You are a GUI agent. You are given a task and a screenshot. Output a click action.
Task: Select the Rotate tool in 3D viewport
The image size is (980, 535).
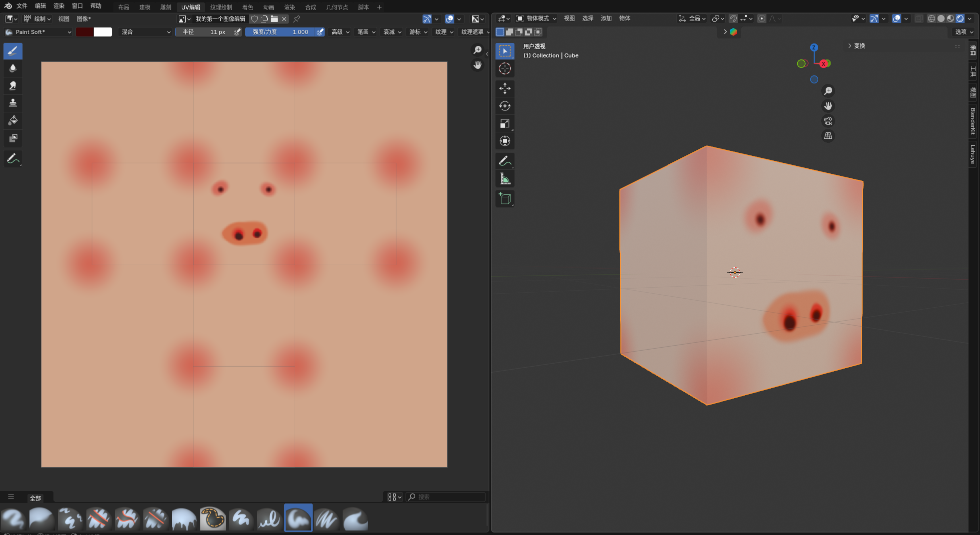[505, 106]
